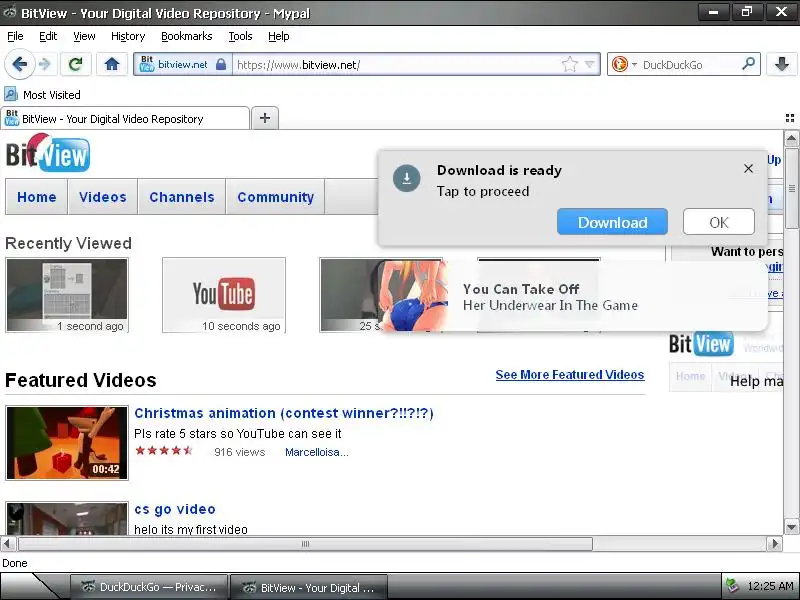
Task: Switch to DuckDuckGo taskbar window
Action: (x=149, y=587)
